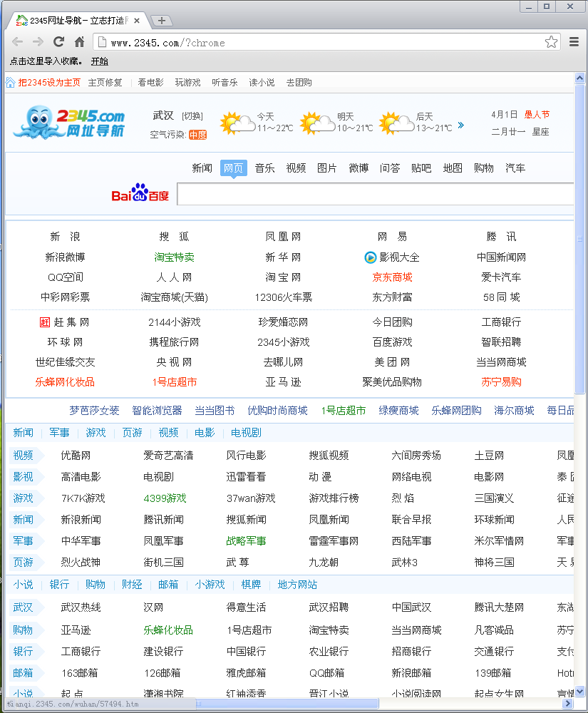The height and width of the screenshot is (713, 588).
Task: Open a new tab with plus button
Action: click(161, 21)
